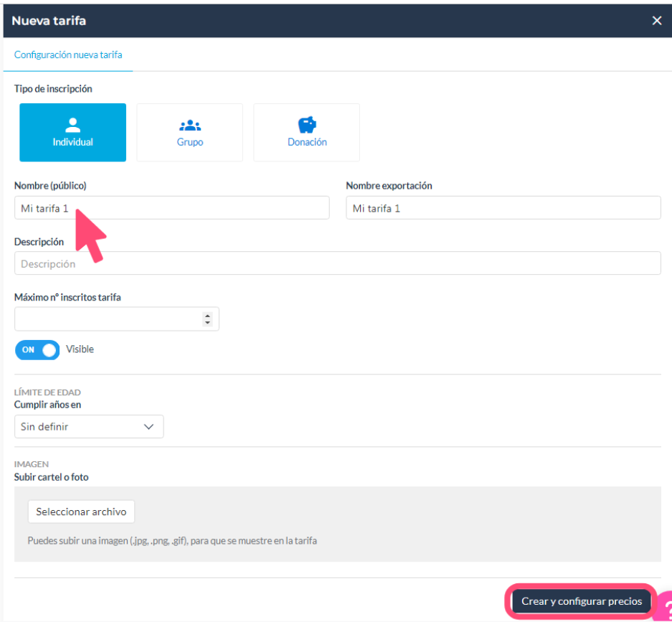Viewport: 672px width, 622px height.
Task: Close the Nueva tarifa dialog
Action: 656,21
